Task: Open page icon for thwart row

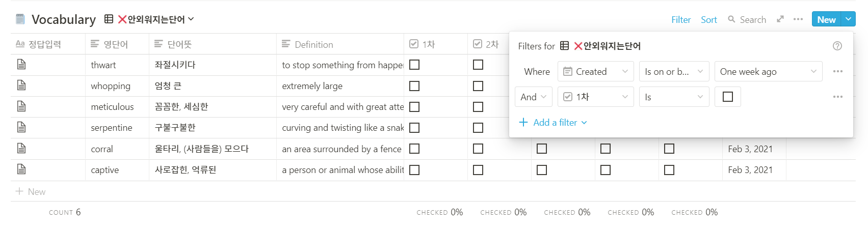Action: [21, 65]
